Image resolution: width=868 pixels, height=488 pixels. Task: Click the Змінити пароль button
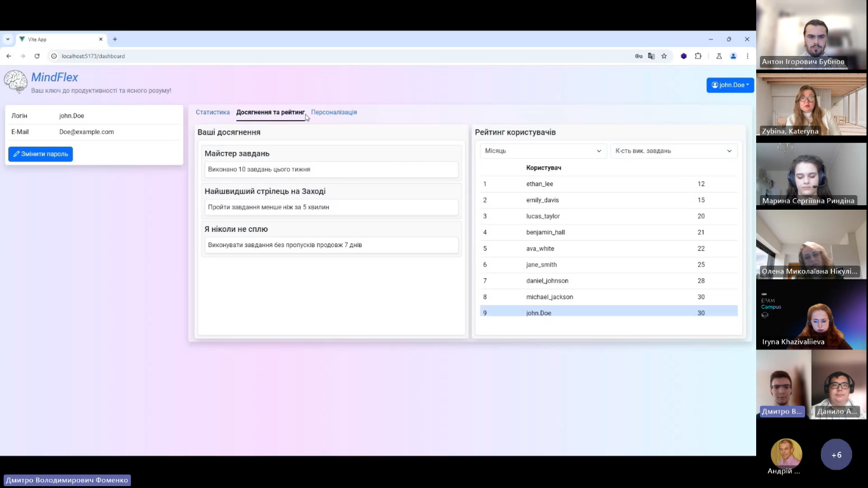click(x=41, y=154)
